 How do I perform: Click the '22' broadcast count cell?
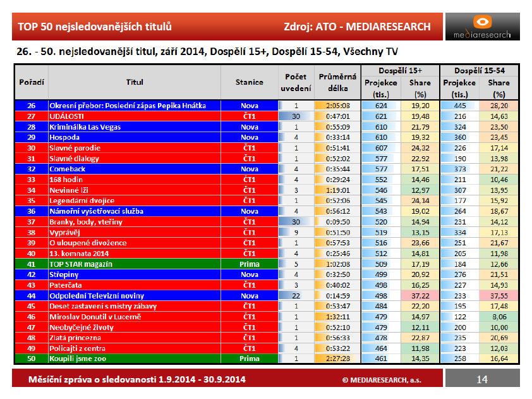tap(296, 295)
